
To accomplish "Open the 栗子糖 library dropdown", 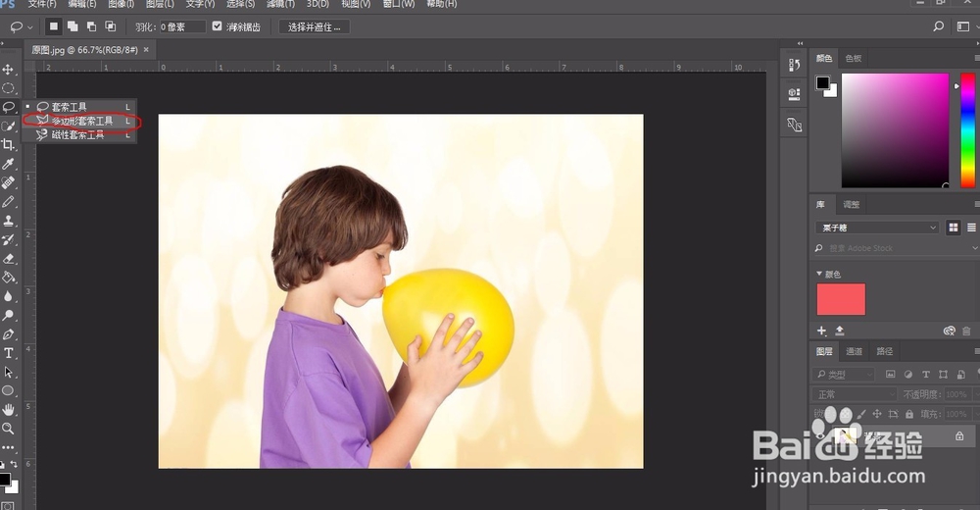I will click(877, 228).
